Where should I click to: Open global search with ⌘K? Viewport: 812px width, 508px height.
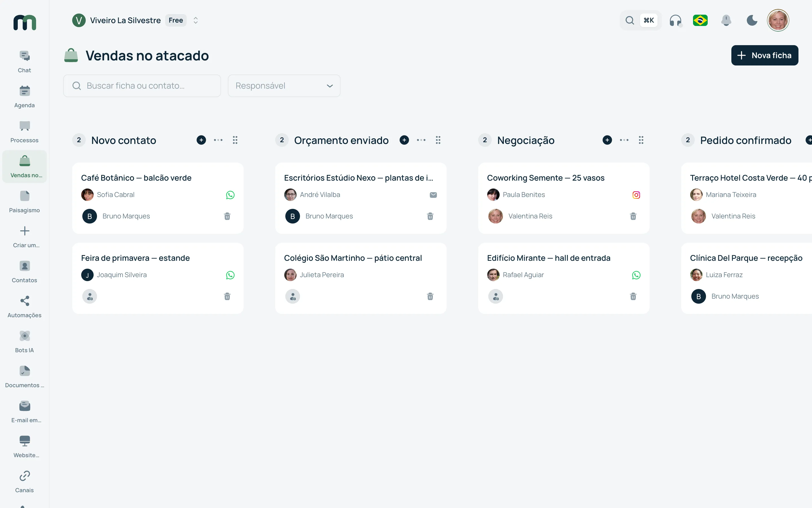point(640,21)
